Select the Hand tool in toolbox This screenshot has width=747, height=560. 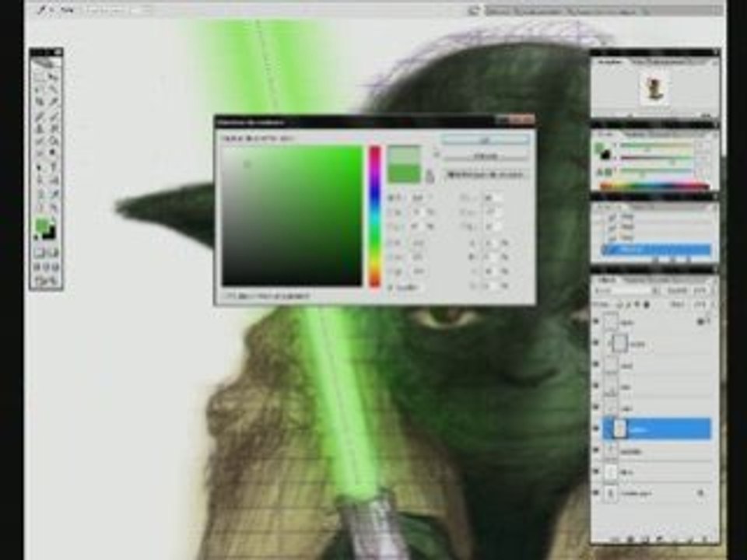40,208
